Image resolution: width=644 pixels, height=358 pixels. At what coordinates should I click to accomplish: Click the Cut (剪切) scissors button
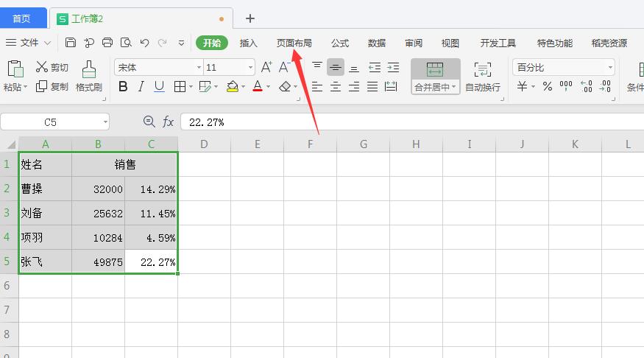(52, 67)
